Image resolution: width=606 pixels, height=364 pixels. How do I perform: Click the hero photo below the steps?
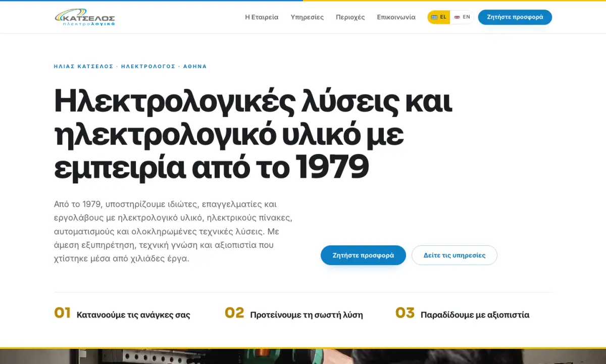pos(303,356)
